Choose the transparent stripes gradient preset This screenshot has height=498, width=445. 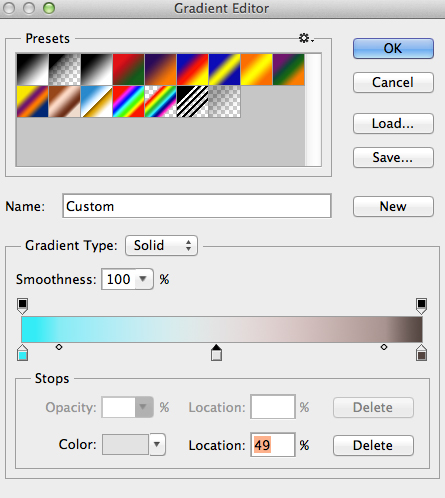click(x=192, y=101)
